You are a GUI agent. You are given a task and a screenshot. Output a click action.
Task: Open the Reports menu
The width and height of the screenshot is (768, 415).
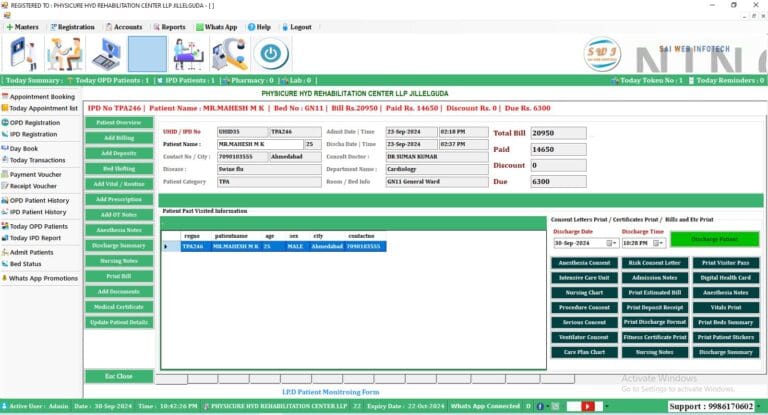[x=169, y=27]
